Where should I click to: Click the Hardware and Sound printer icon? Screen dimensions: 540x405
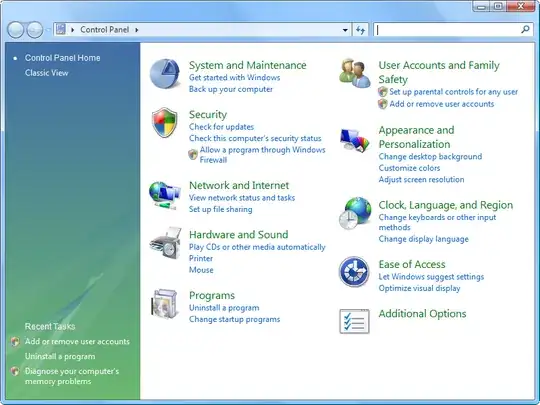coord(165,243)
